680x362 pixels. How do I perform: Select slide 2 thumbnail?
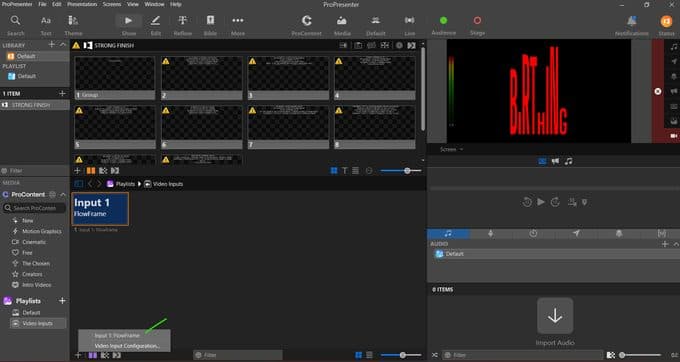202,78
